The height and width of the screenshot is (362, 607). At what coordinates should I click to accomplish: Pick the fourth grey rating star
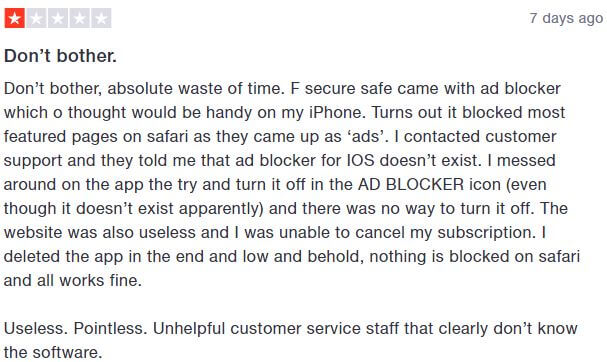pos(80,18)
